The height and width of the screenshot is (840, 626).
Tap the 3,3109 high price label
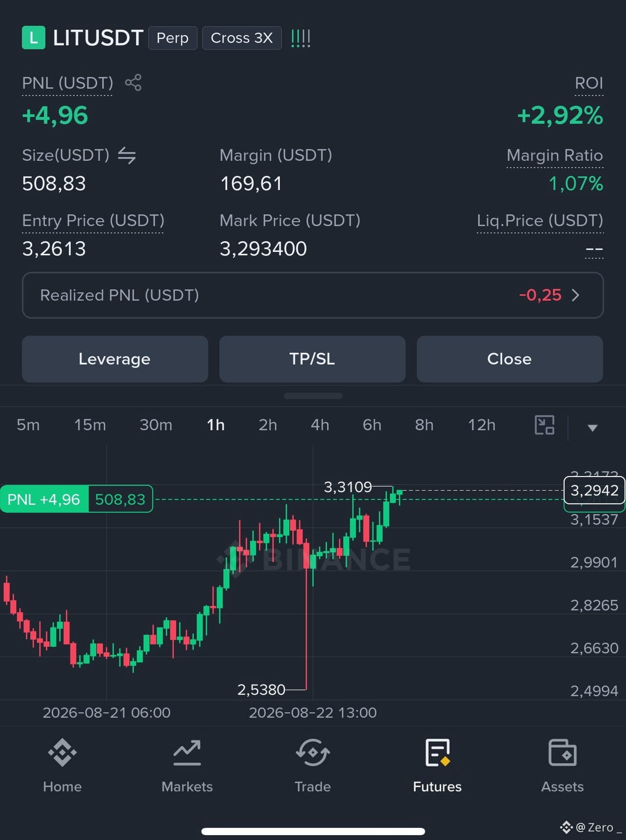[x=348, y=487]
